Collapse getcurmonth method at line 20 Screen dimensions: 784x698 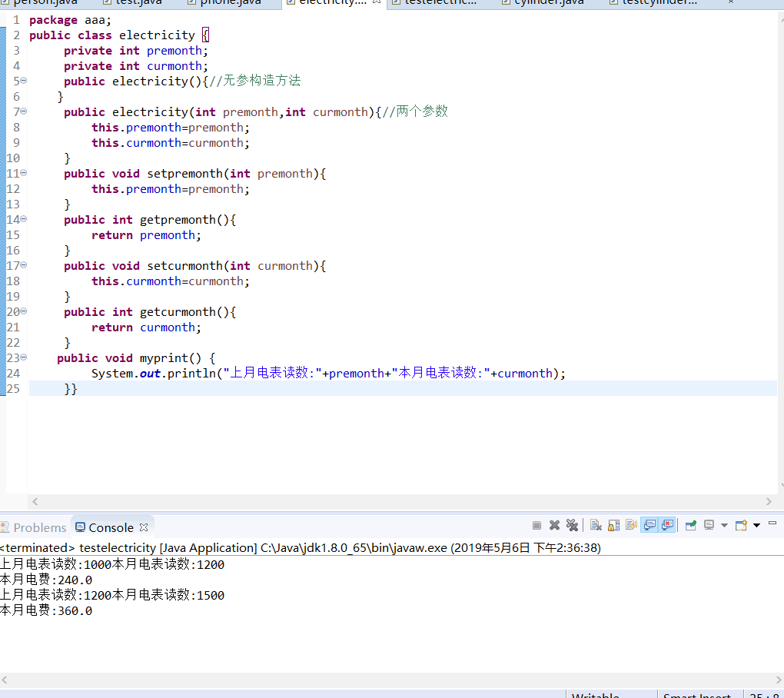(x=24, y=311)
